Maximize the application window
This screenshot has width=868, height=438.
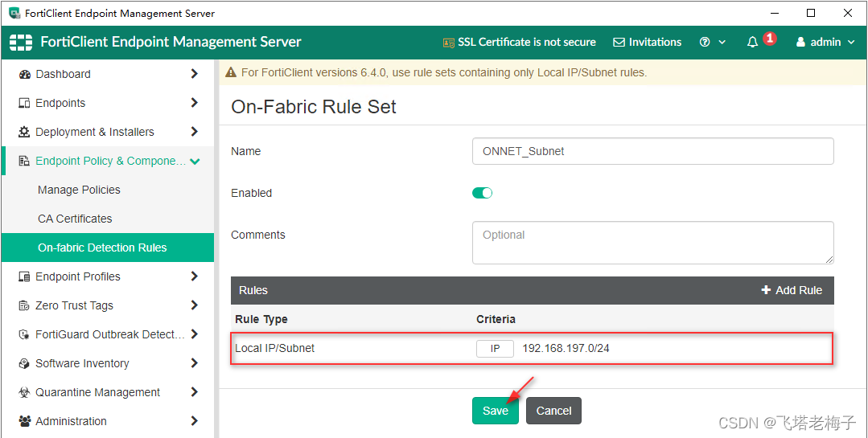coord(811,13)
